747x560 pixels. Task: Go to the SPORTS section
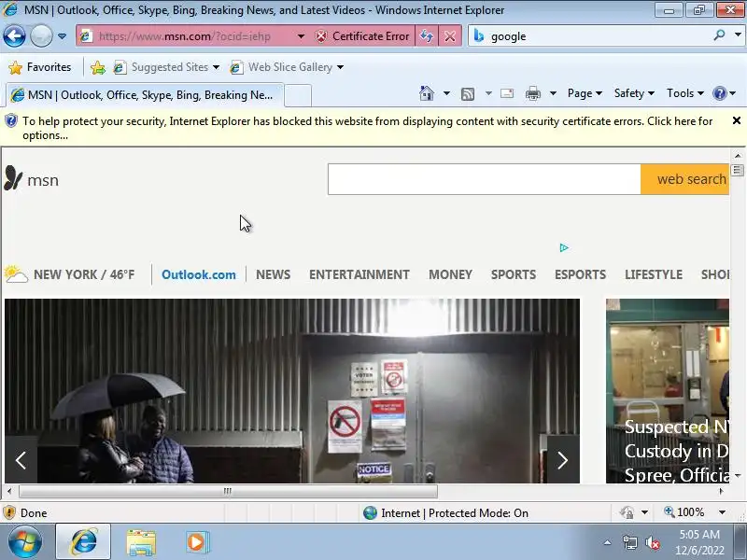coord(514,274)
